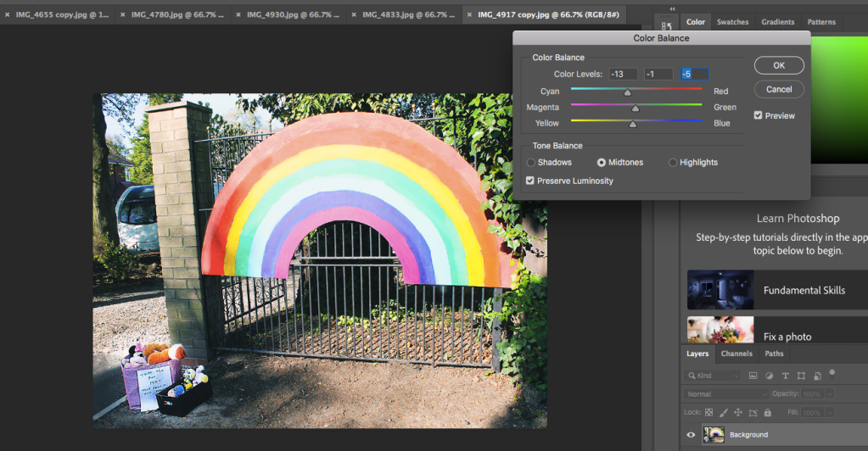The width and height of the screenshot is (868, 451).
Task: Open the Normal blend mode dropdown
Action: point(726,394)
